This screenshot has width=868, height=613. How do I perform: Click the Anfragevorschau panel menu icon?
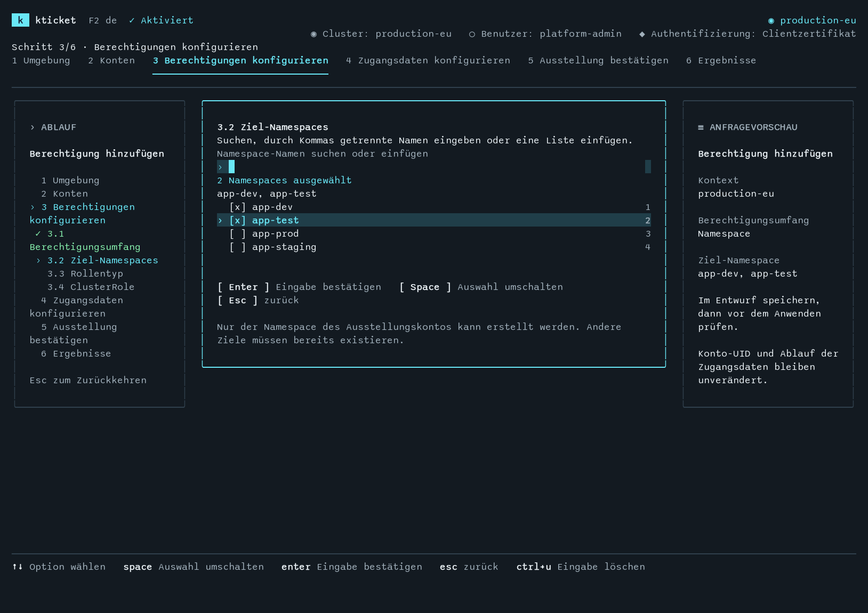701,127
